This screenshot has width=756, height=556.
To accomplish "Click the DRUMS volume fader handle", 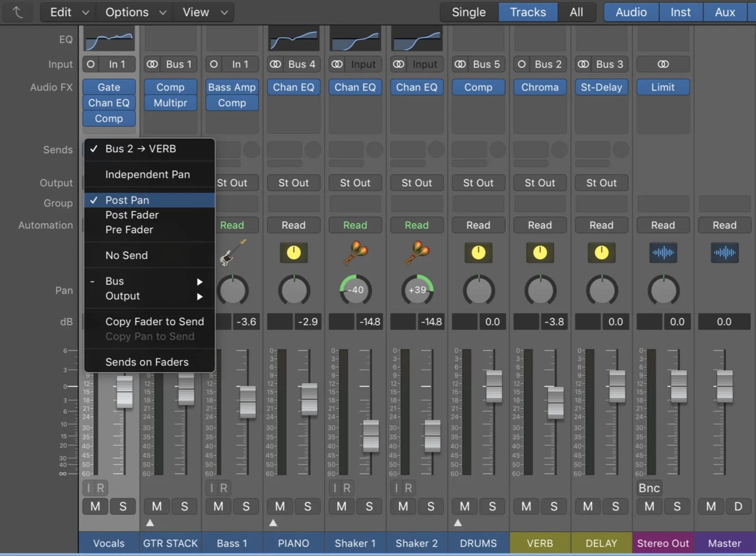I will pos(494,385).
